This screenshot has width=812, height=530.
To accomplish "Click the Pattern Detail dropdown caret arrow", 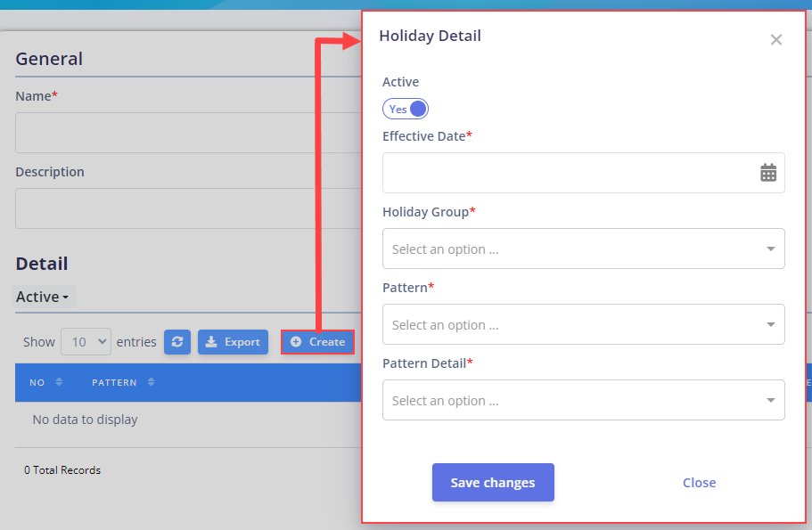I will point(771,401).
